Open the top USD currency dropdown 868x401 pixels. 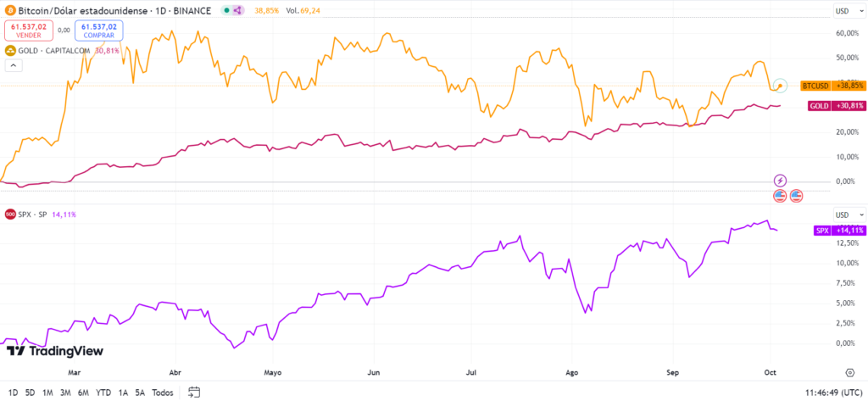click(x=849, y=11)
